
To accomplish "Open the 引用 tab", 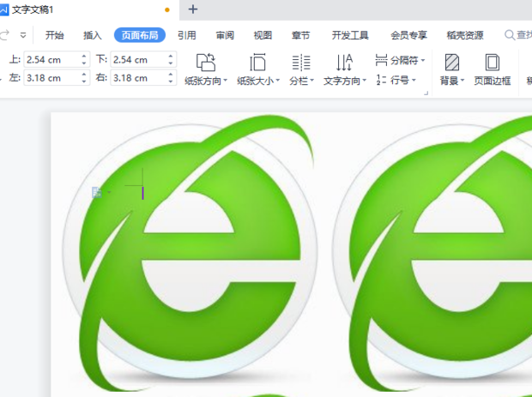I will tap(186, 35).
